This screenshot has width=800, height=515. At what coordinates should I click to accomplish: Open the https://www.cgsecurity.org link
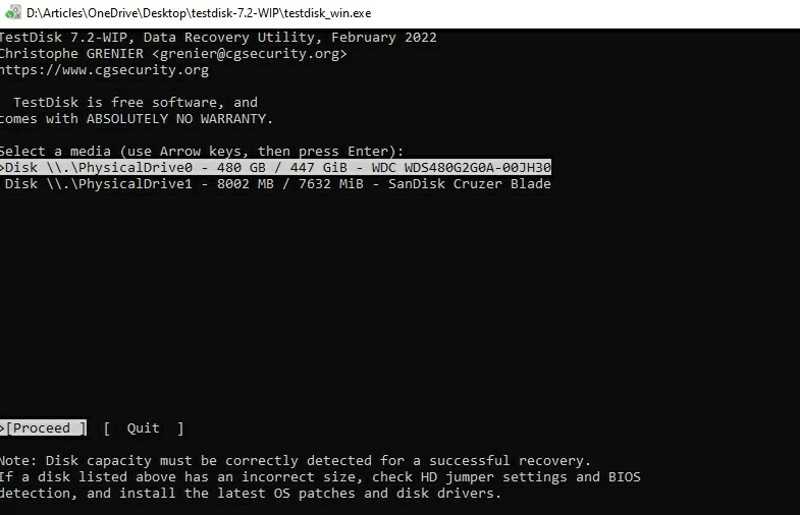(x=104, y=70)
